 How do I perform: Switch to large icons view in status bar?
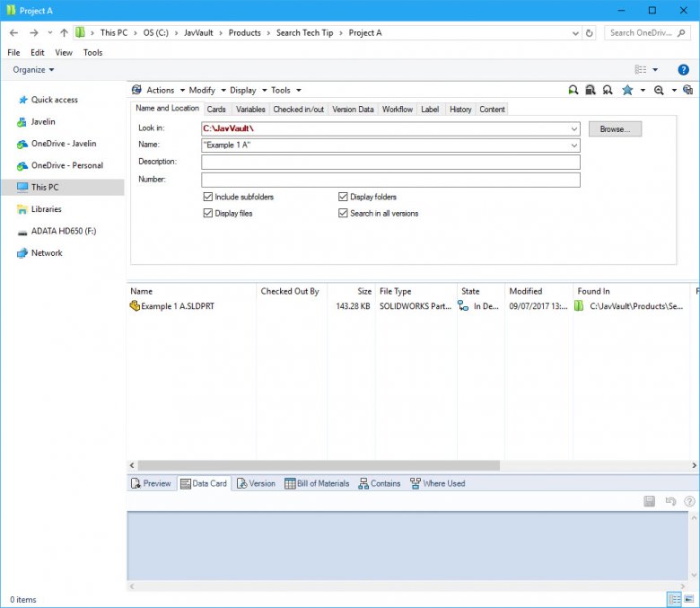(x=689, y=599)
